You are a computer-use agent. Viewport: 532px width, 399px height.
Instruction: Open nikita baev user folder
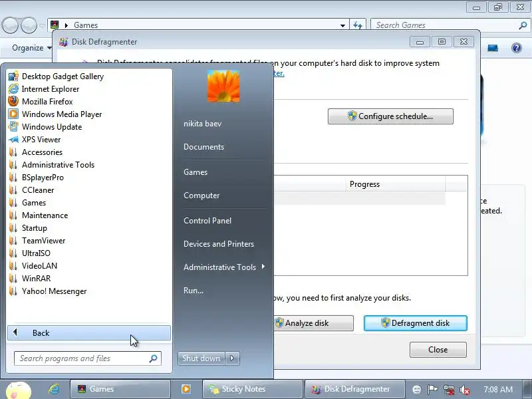(203, 124)
